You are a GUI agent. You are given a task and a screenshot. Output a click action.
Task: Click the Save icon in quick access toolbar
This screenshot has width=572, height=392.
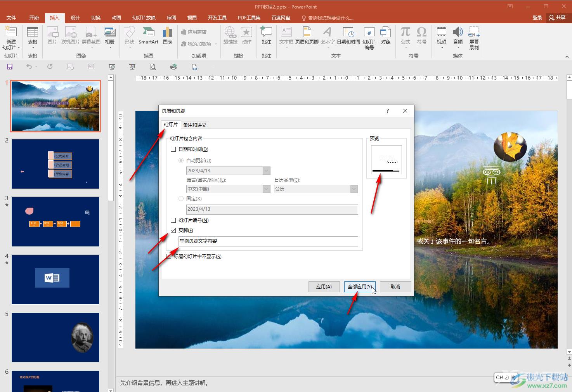10,67
